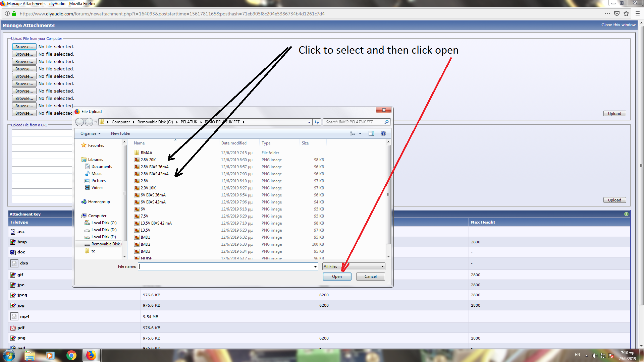Click the refresh folder icon next to address path
Image resolution: width=644 pixels, height=362 pixels.
[x=317, y=122]
